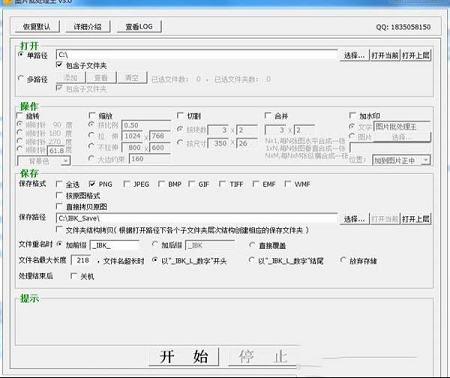This screenshot has width=450, height=378.
Task: Click the 恢复默认 button
Action: coord(37,27)
